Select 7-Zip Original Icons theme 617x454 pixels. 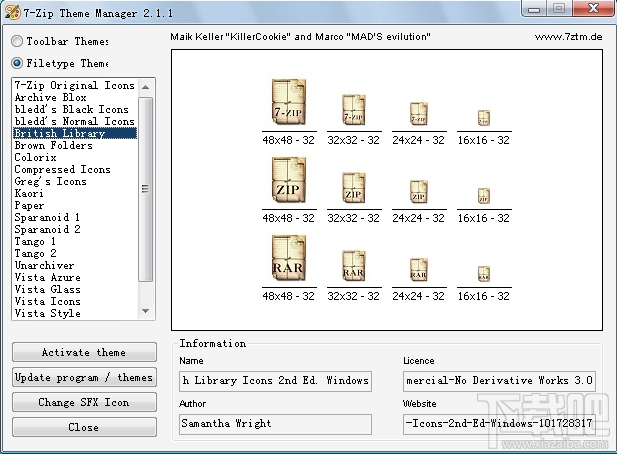[x=75, y=85]
